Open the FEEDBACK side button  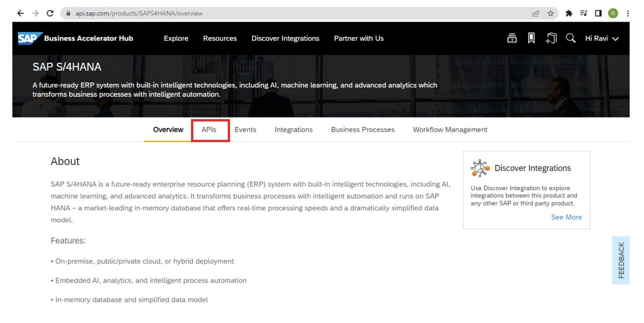621,260
